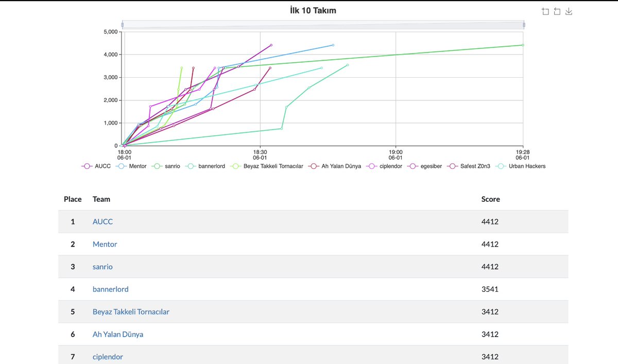Screen dimensions: 618x364
Task: Download chart via save-as-image icon
Action: (569, 11)
